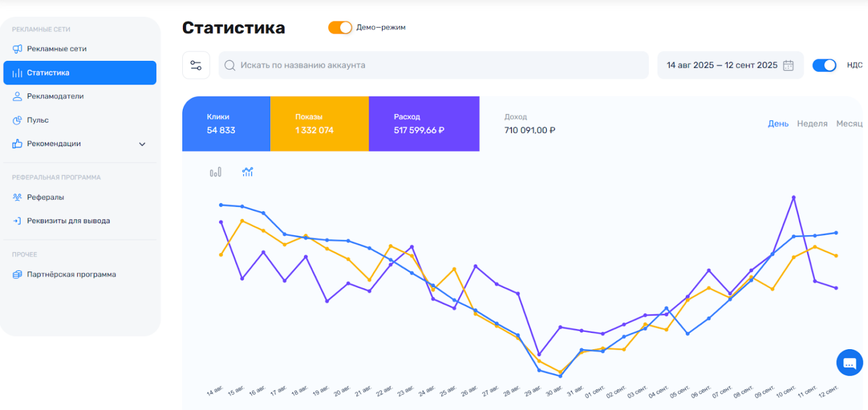This screenshot has width=868, height=410.
Task: Turn off the НДС switch
Action: click(824, 65)
